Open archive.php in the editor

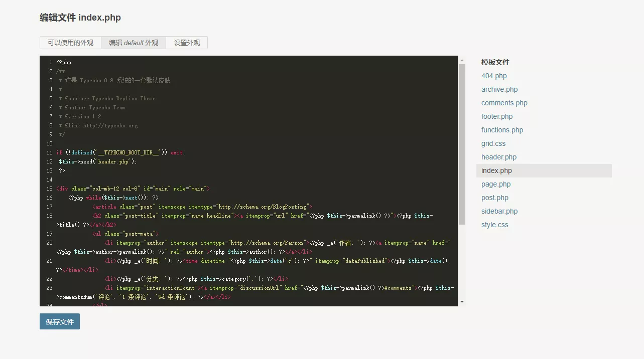point(499,90)
